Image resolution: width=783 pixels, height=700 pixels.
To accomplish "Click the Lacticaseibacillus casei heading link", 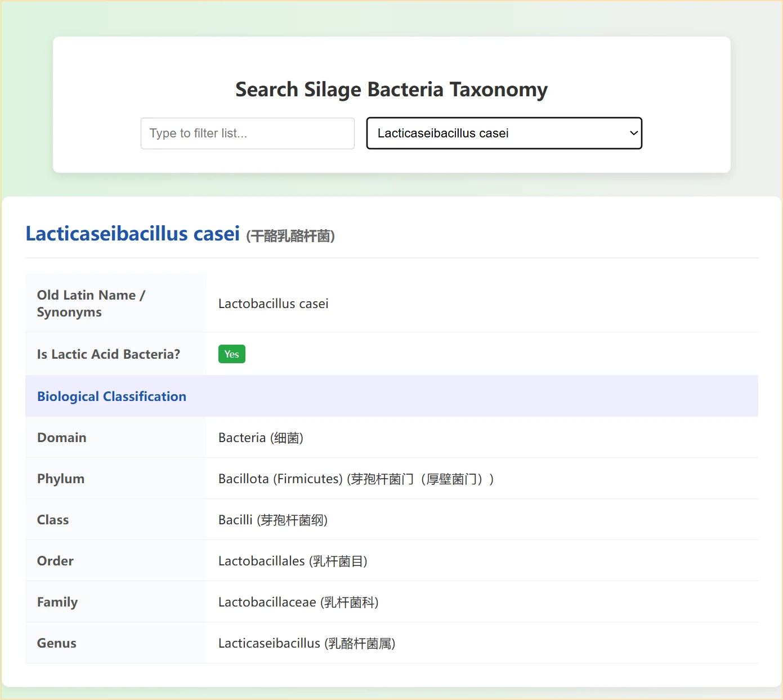I will (x=132, y=233).
